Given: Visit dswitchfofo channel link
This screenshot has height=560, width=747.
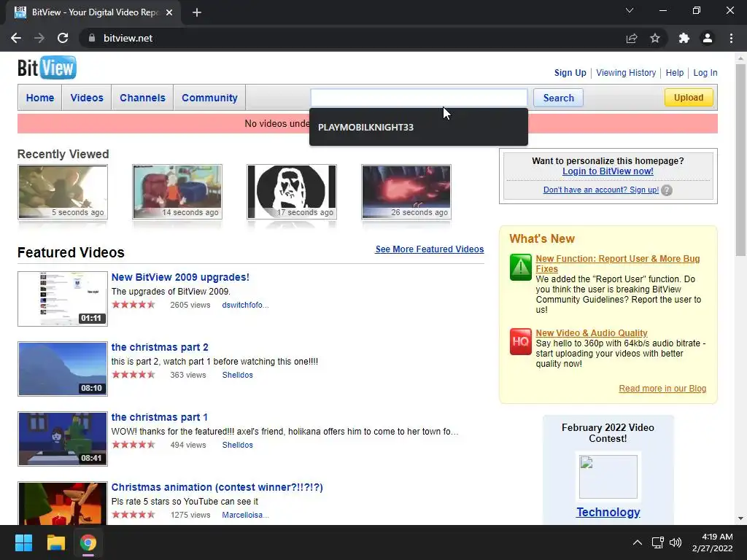Looking at the screenshot, I should tap(245, 305).
